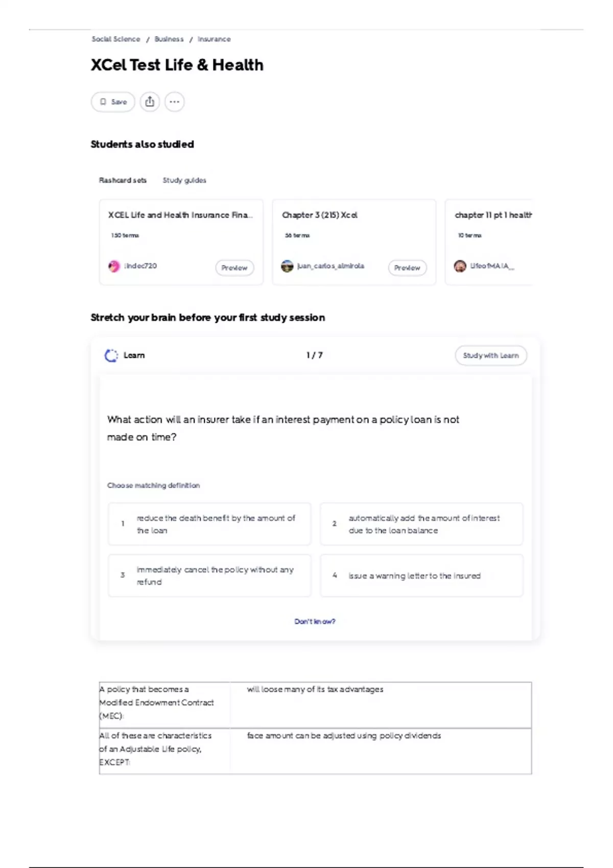
Task: Open the three-dots more options menu
Action: [174, 102]
